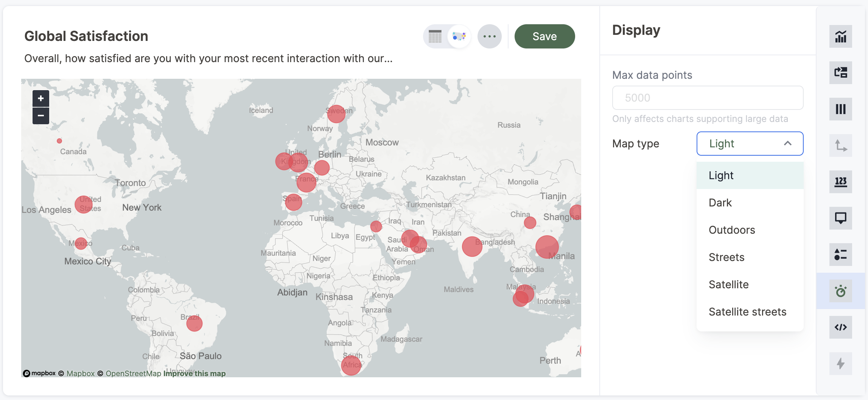Zoom out on the map
This screenshot has width=868, height=400.
pos(41,116)
